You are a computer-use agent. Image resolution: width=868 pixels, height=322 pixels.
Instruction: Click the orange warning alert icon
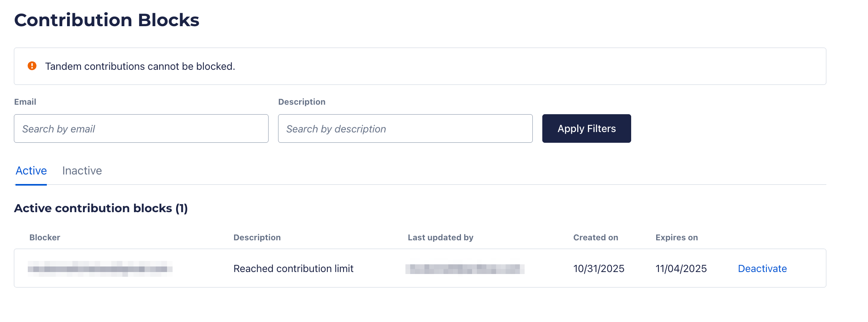coord(32,66)
